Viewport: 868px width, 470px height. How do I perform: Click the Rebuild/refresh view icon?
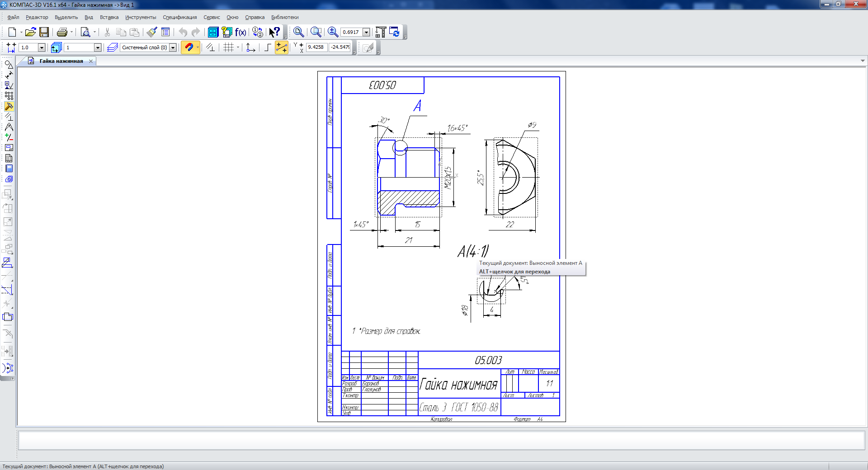click(x=394, y=32)
